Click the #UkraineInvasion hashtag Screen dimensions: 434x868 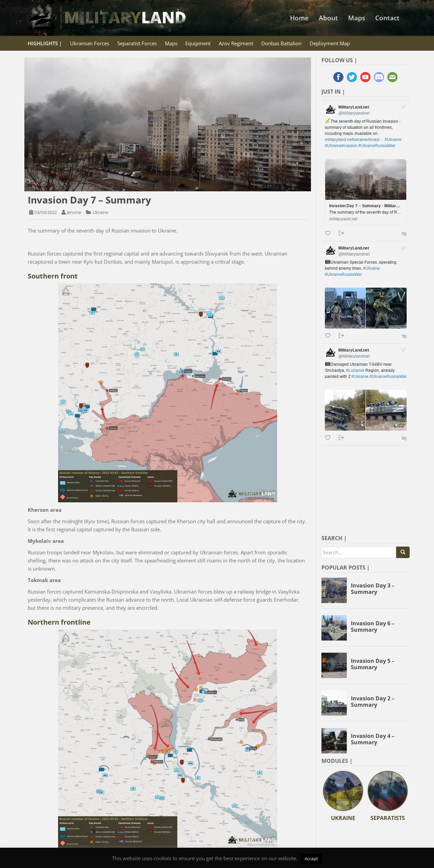click(x=341, y=146)
